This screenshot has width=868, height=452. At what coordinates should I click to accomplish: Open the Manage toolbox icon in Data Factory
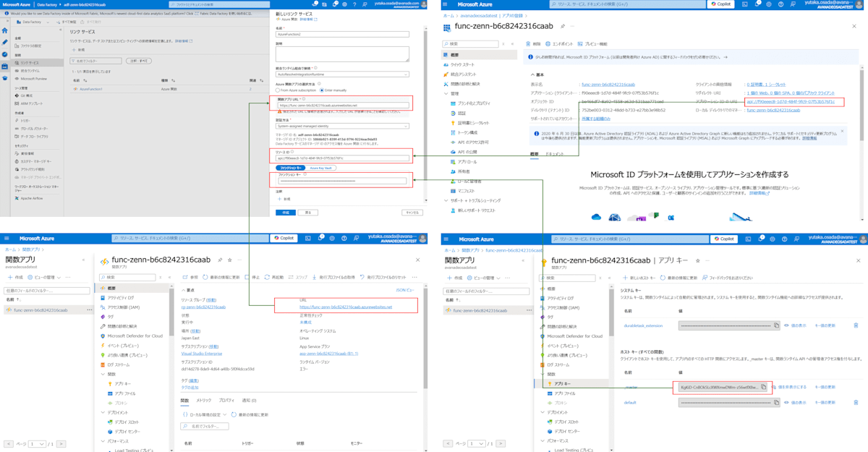[x=4, y=66]
